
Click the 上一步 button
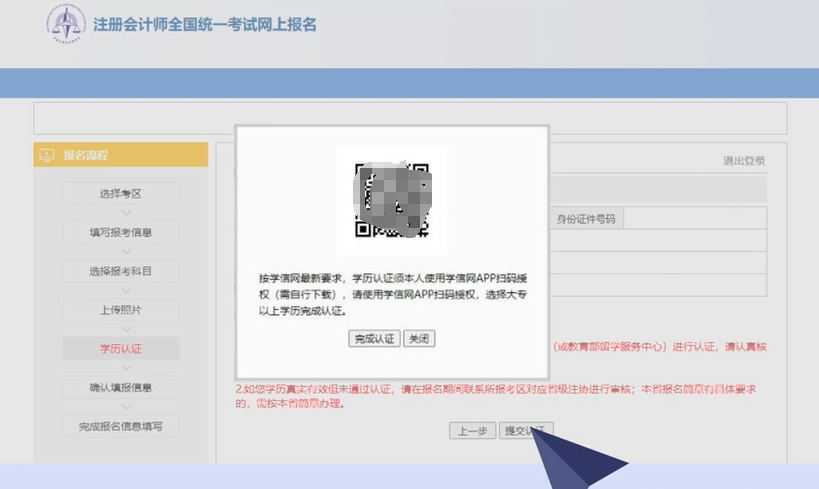tap(472, 431)
